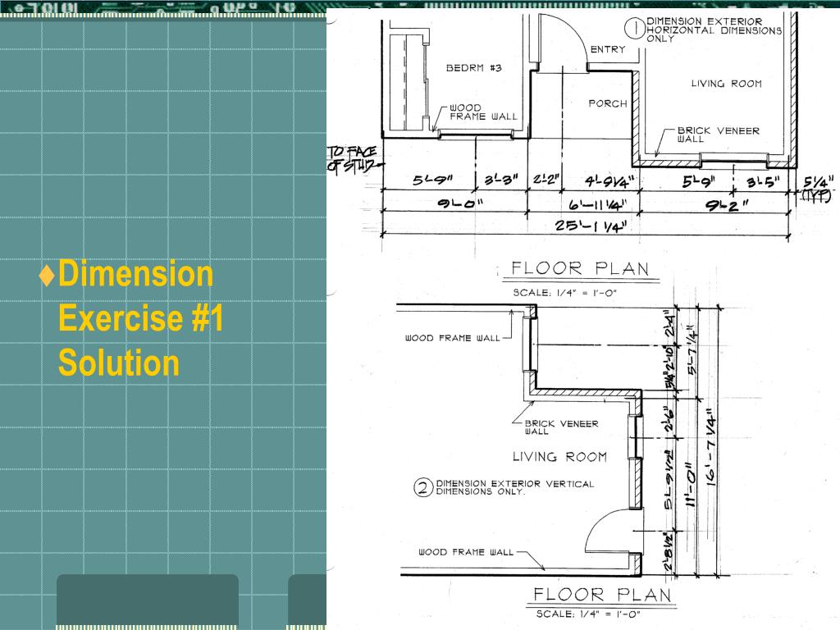Select the 4'-9 1/4" dimension

point(609,180)
